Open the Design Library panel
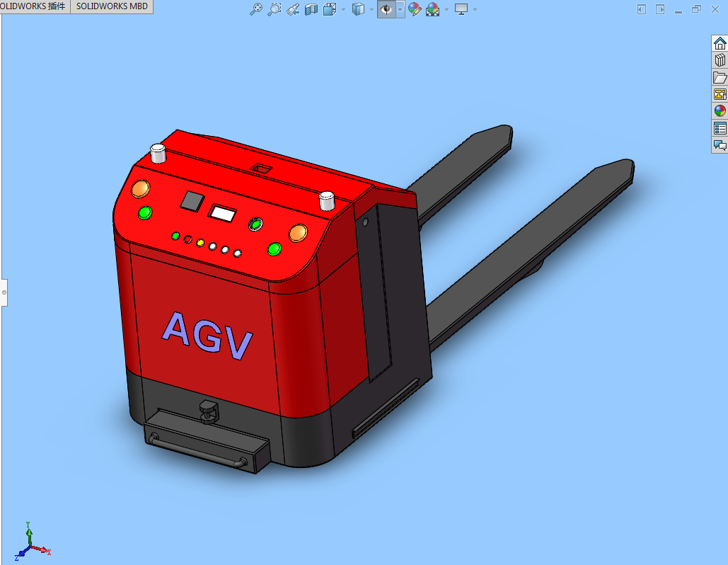 point(720,60)
